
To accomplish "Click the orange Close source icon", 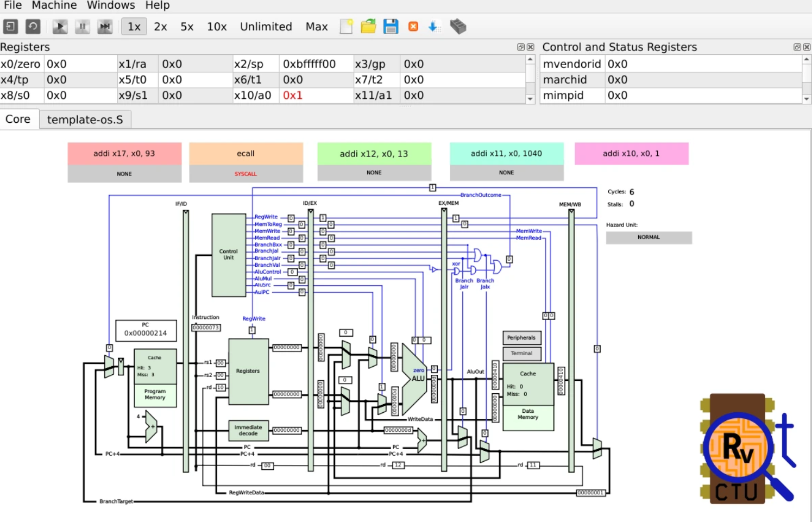I will point(413,27).
